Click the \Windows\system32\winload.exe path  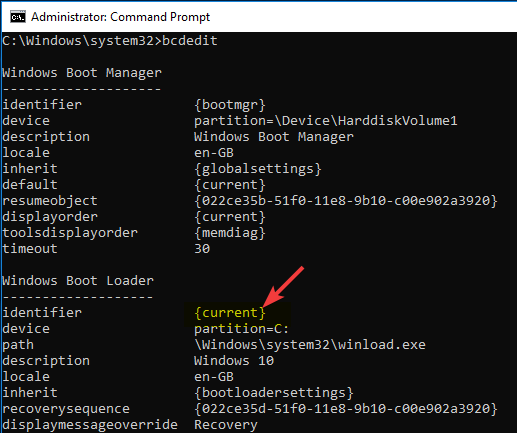[310, 345]
